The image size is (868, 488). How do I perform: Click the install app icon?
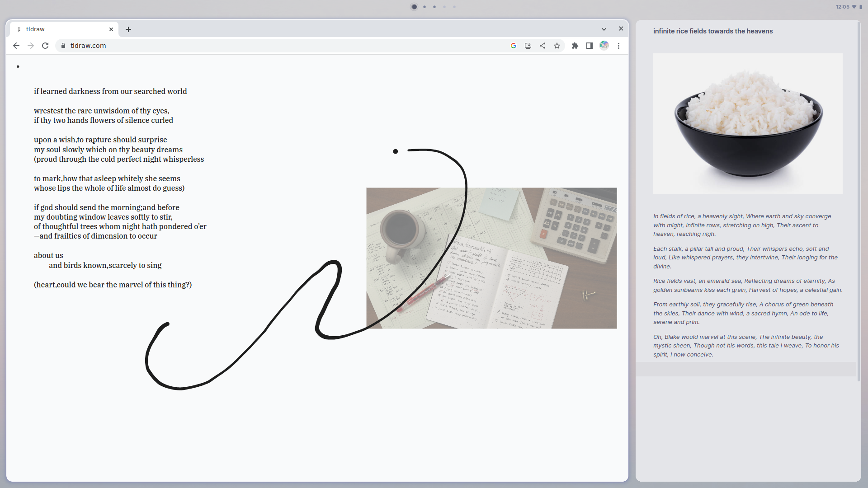tap(528, 46)
